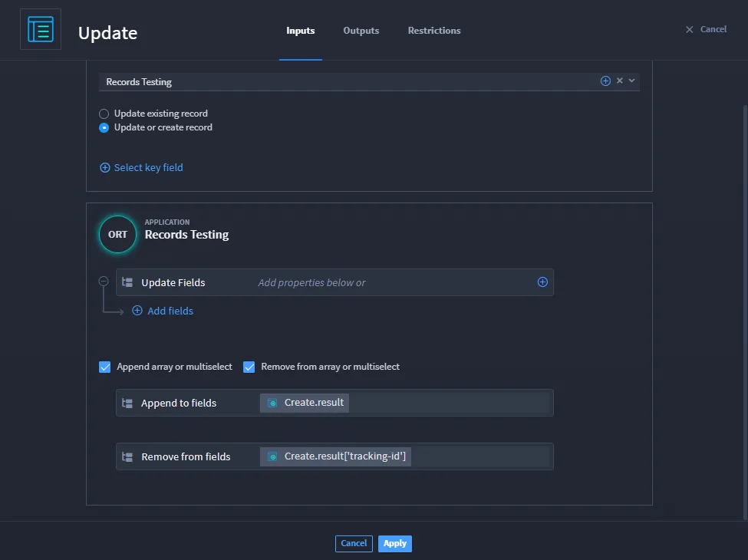748x560 pixels.
Task: Open the Outputs tab
Action: [361, 31]
